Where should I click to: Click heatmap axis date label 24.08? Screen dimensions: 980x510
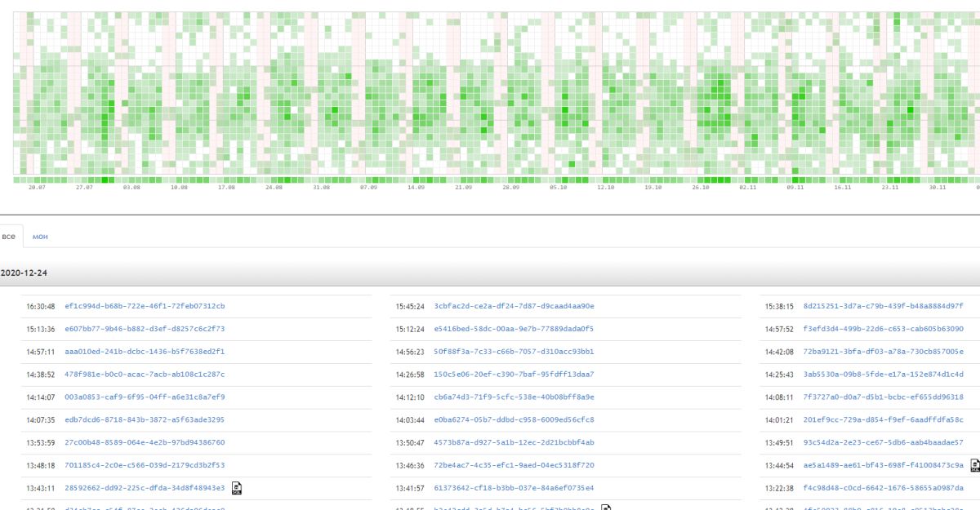[x=274, y=188]
